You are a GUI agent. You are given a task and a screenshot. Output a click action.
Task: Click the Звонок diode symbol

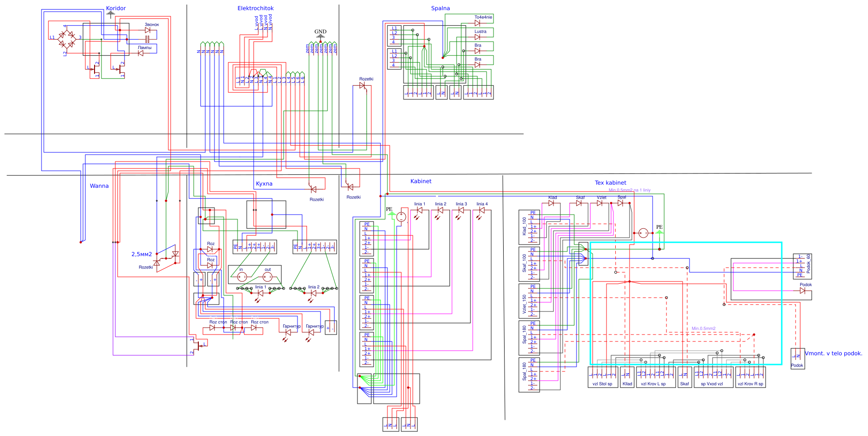click(x=148, y=30)
